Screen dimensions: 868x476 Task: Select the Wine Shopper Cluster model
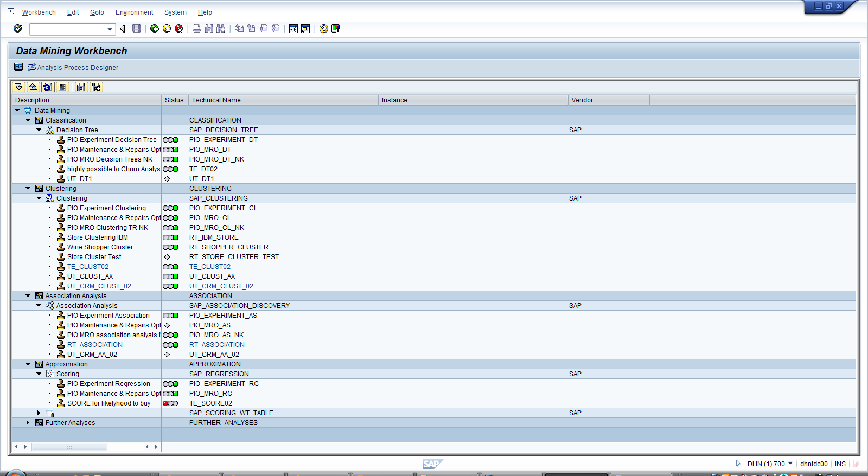[x=100, y=247]
